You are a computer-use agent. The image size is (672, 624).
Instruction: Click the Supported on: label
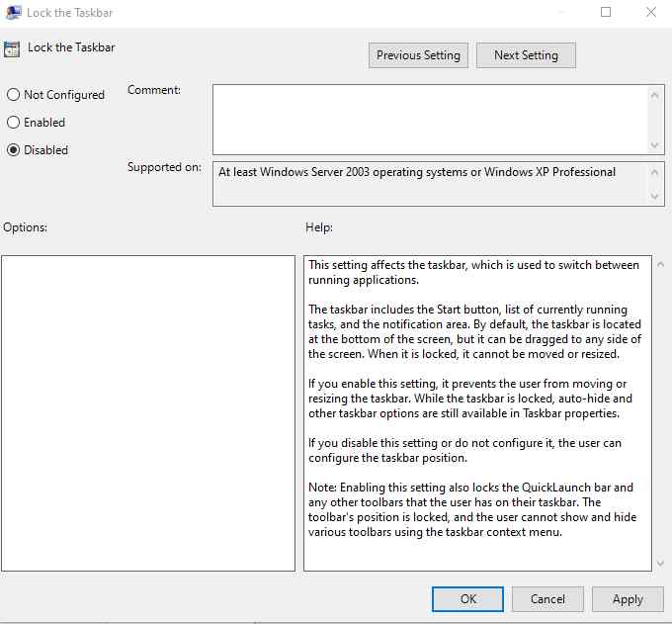click(164, 167)
